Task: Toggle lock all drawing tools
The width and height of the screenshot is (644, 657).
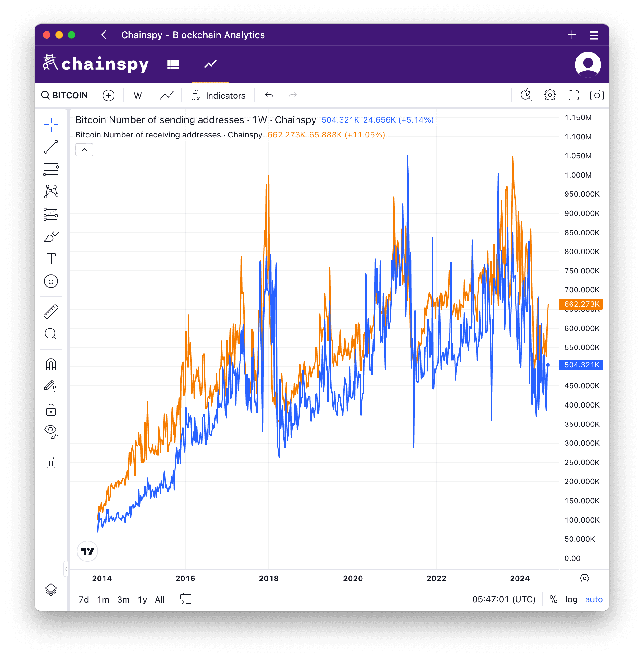Action: [51, 409]
